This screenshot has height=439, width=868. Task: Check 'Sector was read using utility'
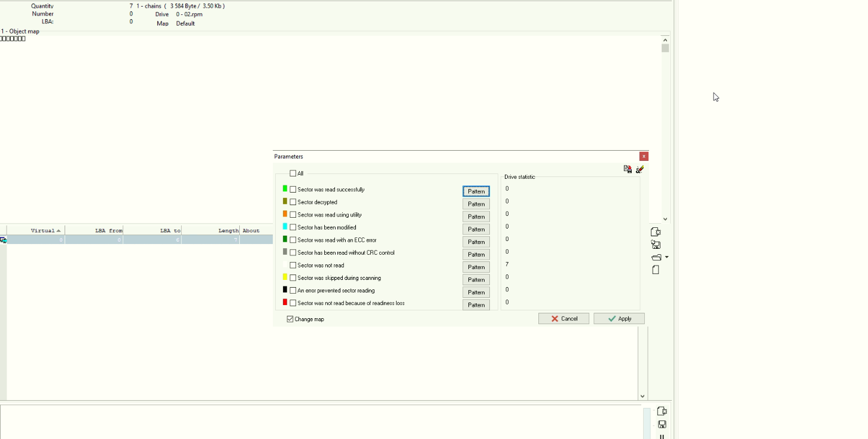pos(293,215)
